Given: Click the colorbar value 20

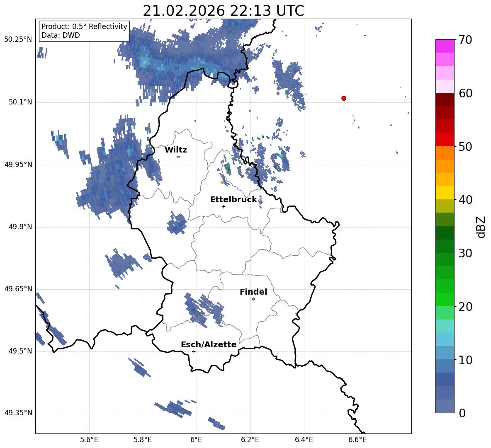Looking at the screenshot, I should pos(465,307).
